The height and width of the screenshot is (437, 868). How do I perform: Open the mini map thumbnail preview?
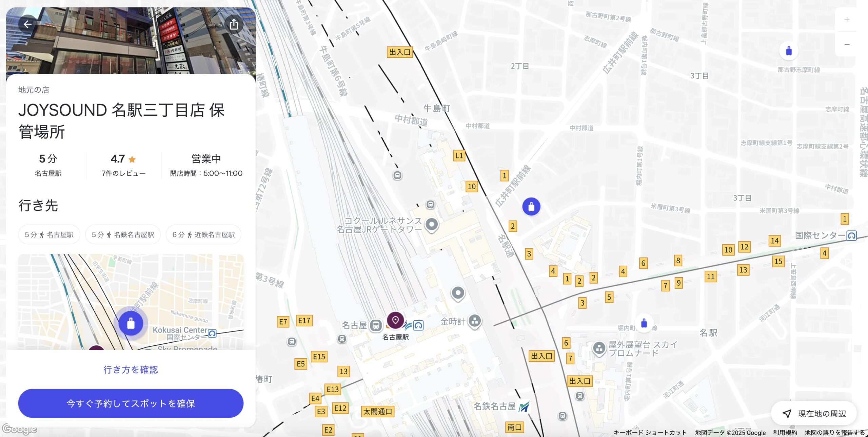(x=131, y=302)
